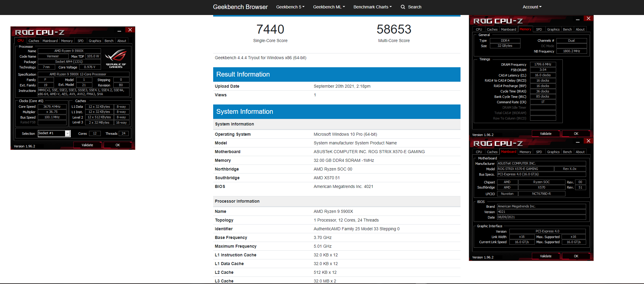Viewport: 644px width, 284px height.
Task: Click the Memory Size 32 GBytes field
Action: (505, 46)
